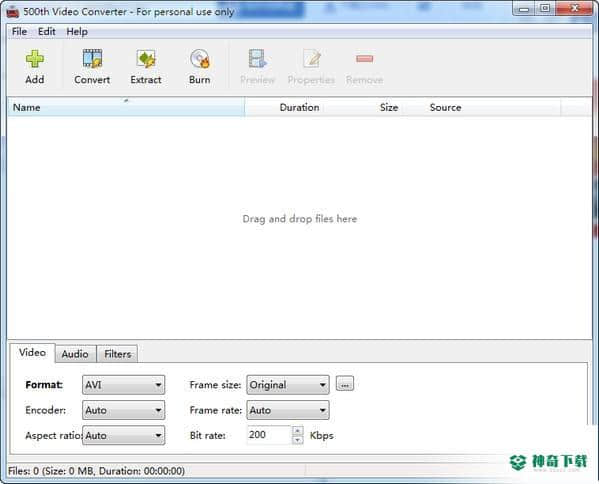Viewport: 599px width, 484px height.
Task: Click the Bit rate value field
Action: click(269, 435)
